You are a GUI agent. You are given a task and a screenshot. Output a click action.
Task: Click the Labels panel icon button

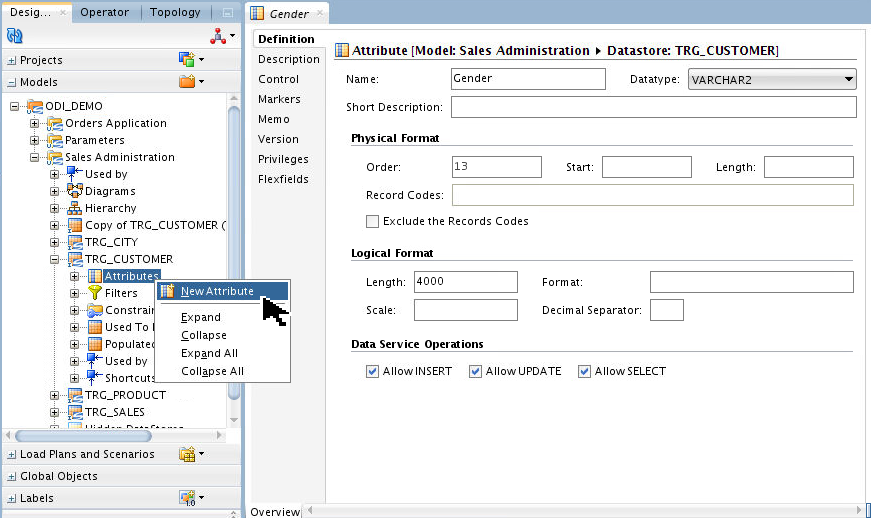pos(187,497)
